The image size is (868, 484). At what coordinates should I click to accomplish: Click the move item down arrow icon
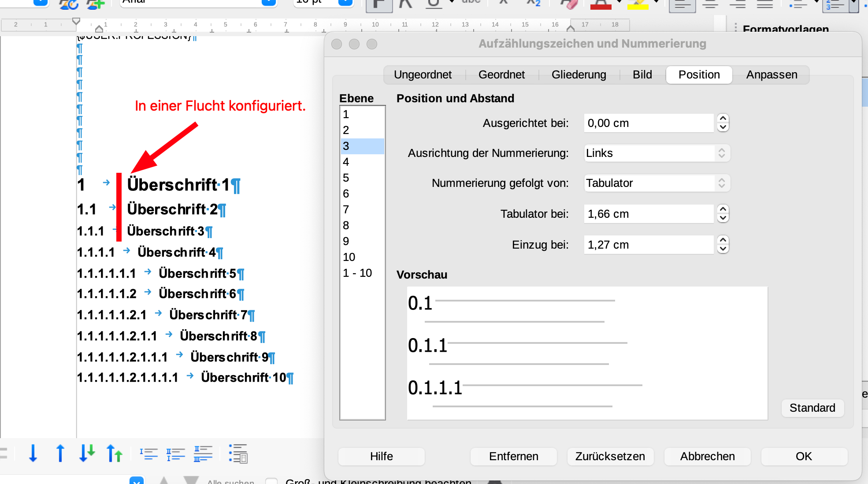pos(33,454)
